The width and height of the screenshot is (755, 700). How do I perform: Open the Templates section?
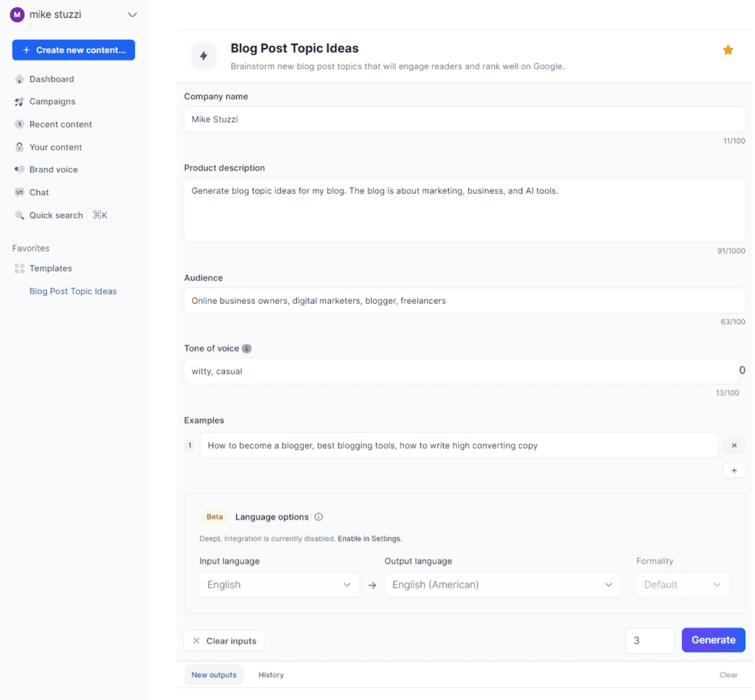(49, 268)
